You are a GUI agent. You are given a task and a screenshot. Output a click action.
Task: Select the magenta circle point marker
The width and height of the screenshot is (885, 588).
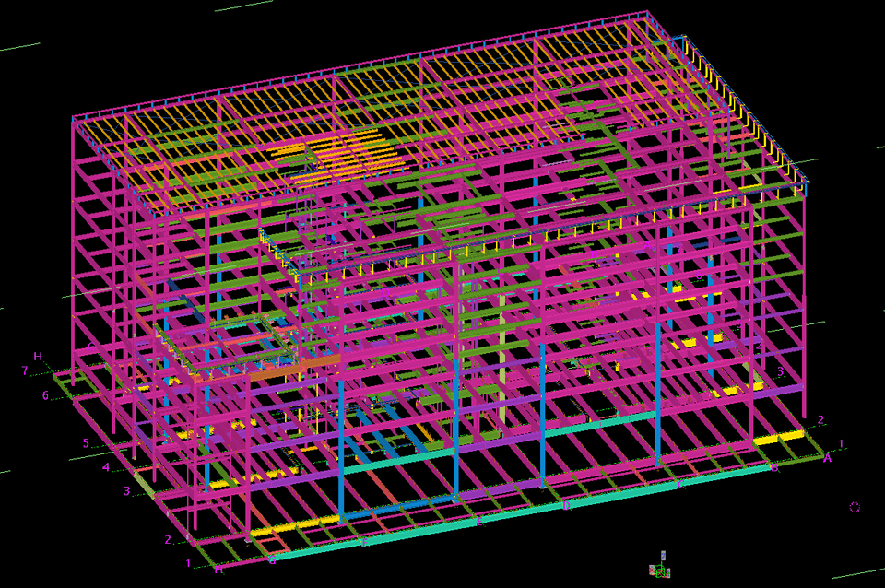click(x=855, y=507)
